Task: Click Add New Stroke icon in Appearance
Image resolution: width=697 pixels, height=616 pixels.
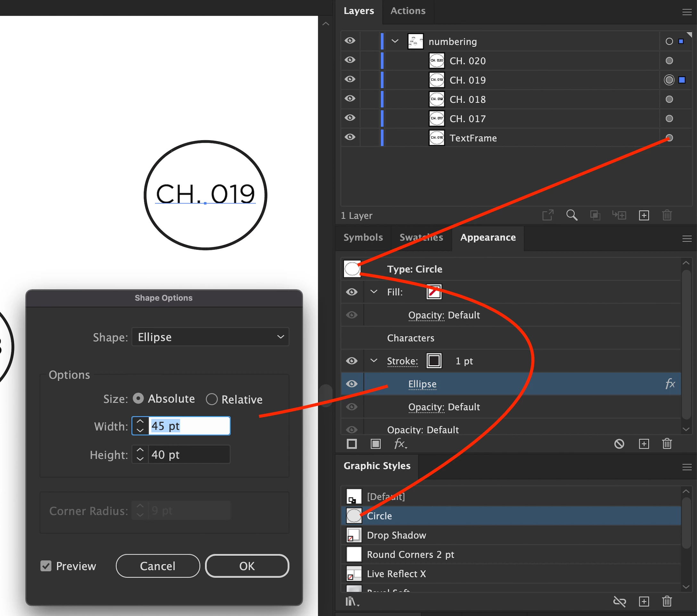Action: tap(352, 444)
